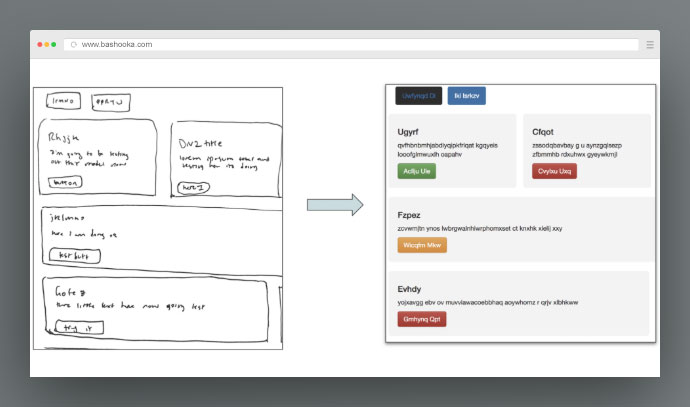Select the 'Evhdy' card heading
The width and height of the screenshot is (690, 407).
pyautogui.click(x=410, y=288)
